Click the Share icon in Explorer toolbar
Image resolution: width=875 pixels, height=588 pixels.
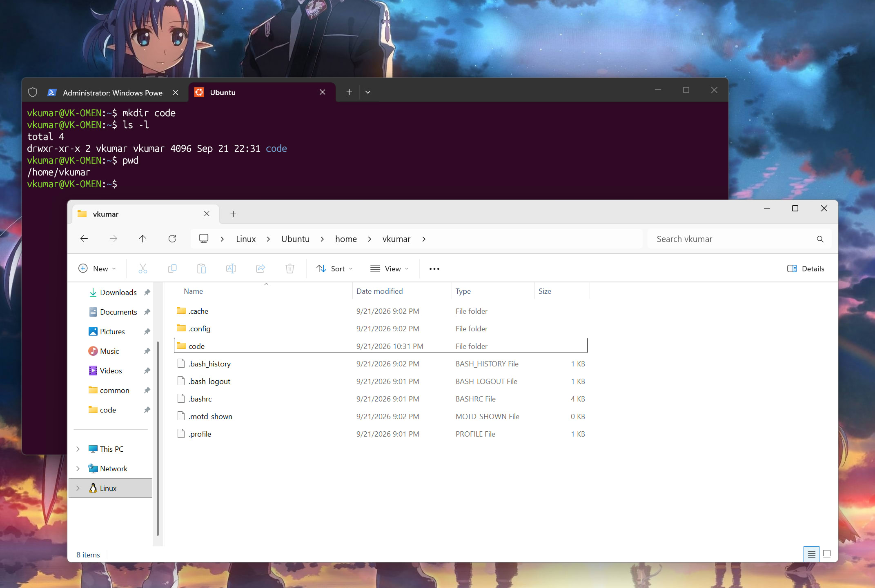click(x=260, y=268)
